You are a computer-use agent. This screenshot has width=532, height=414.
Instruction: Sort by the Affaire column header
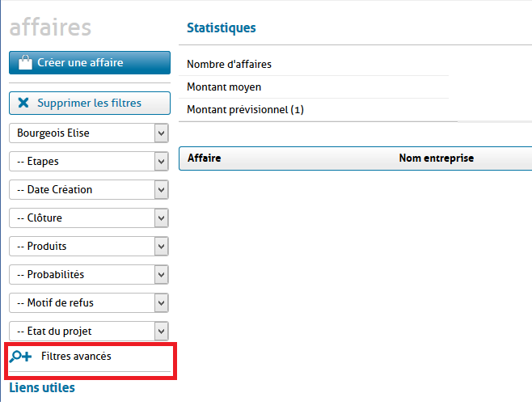(x=204, y=158)
